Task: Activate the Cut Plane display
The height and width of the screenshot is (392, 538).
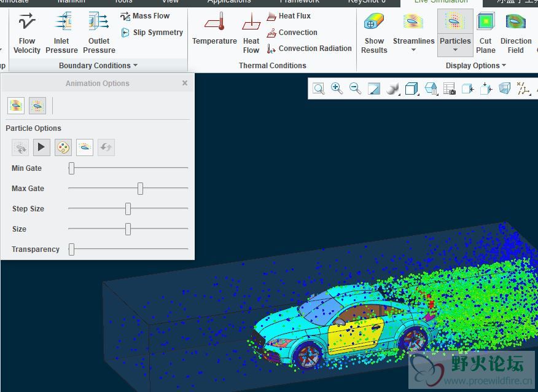Action: point(486,33)
